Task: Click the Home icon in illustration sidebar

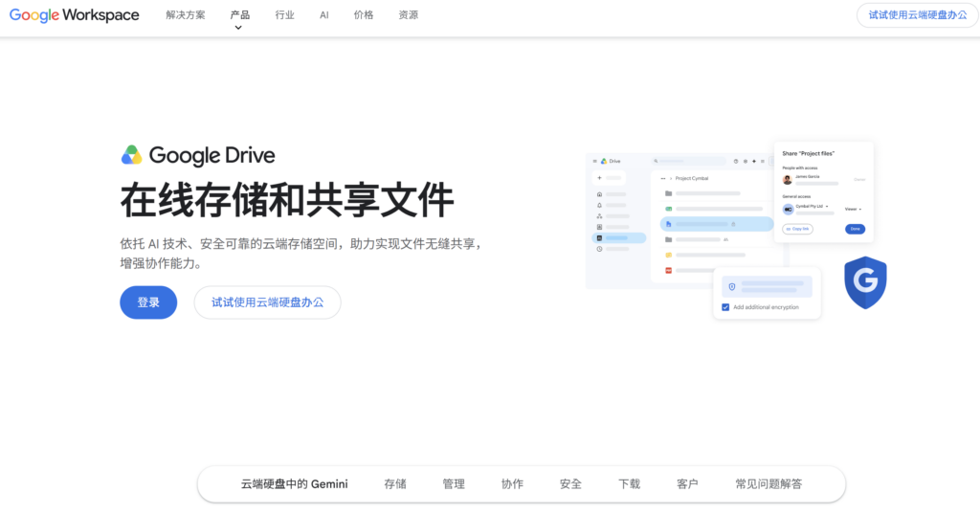Action: 599,194
